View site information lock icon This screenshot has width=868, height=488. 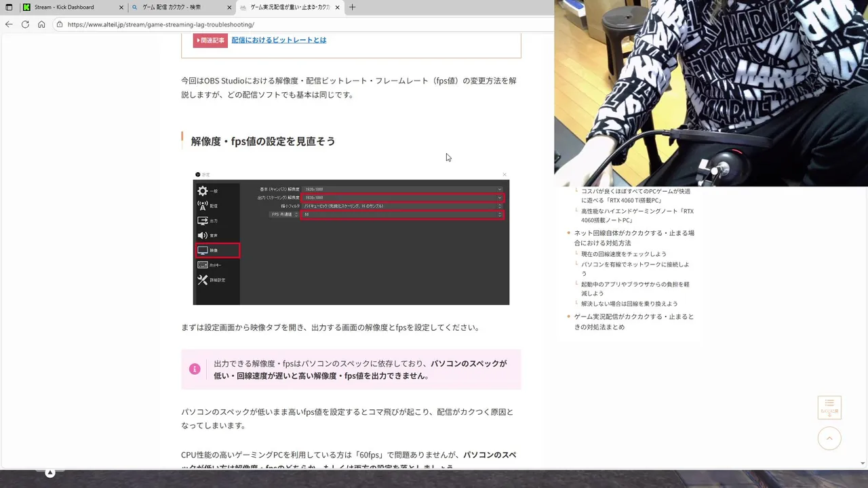point(60,24)
